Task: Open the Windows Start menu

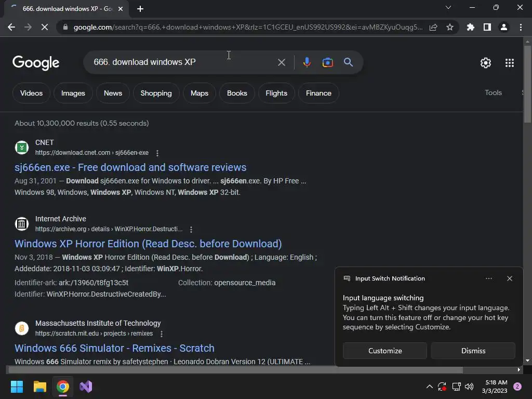Action: coord(17,387)
